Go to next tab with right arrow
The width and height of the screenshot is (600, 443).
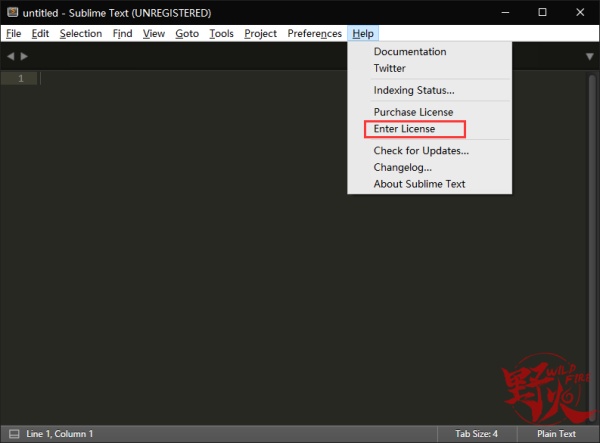(24, 56)
